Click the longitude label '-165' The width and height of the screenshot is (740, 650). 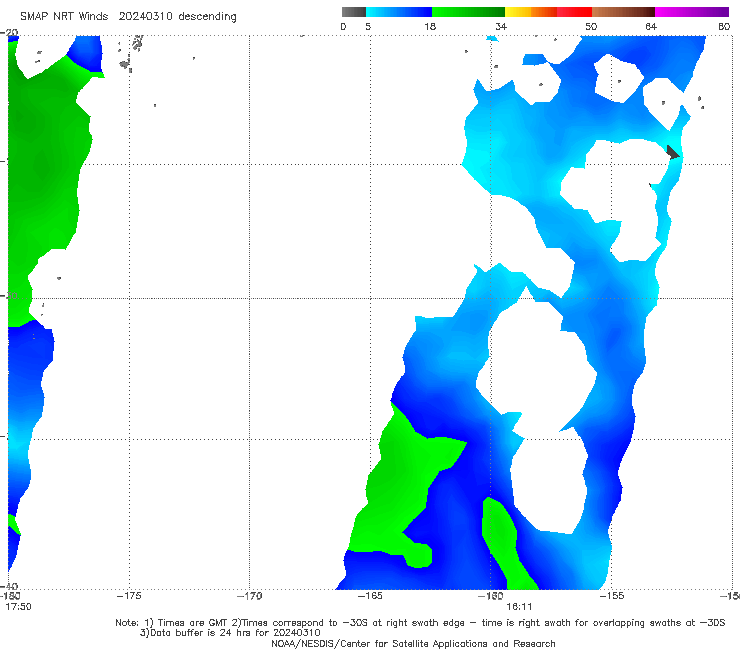pos(370,596)
